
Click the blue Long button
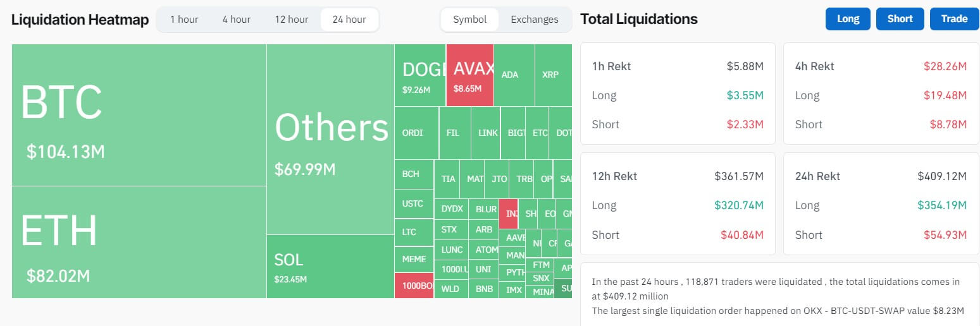[848, 19]
